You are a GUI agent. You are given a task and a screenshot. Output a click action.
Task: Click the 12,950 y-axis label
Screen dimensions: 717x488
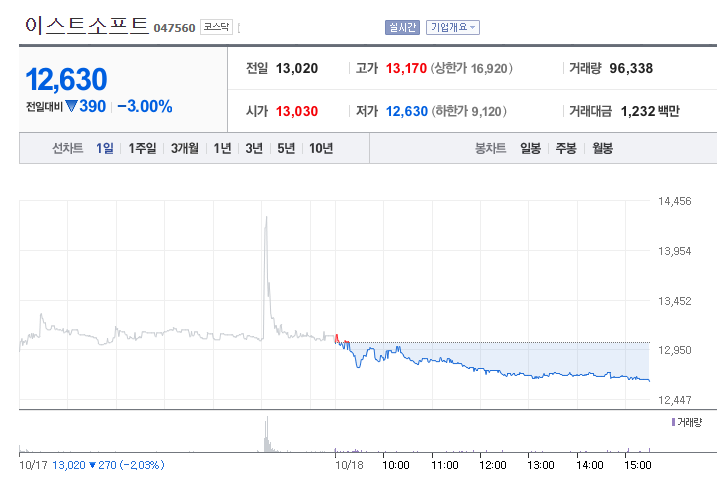pos(674,350)
